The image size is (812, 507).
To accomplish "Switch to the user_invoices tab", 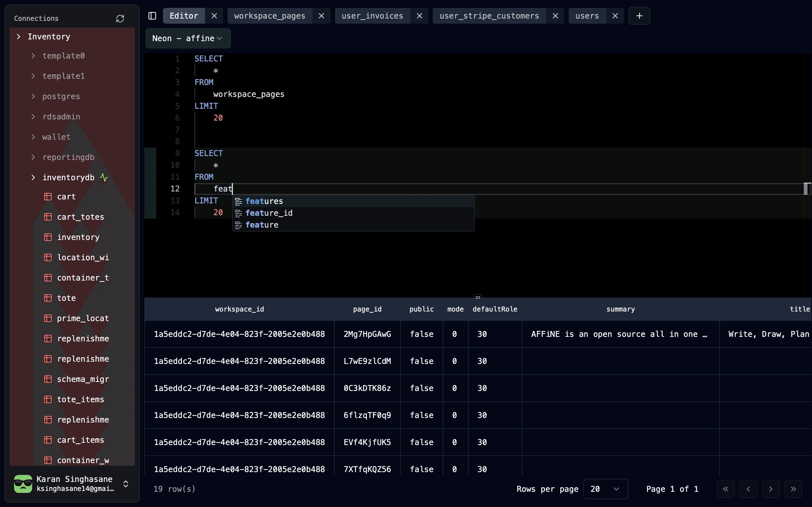I will click(x=372, y=16).
